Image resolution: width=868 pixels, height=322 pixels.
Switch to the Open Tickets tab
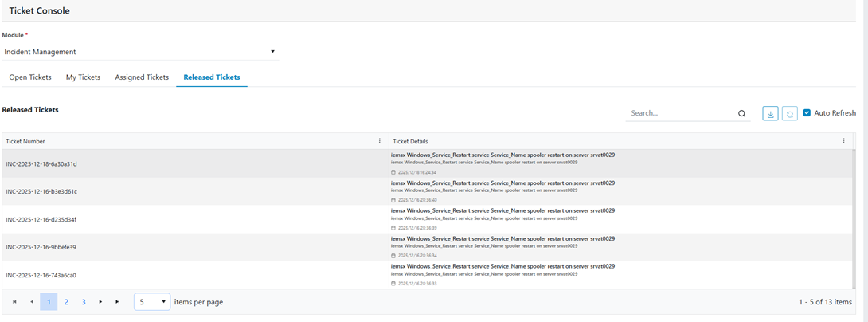[30, 77]
